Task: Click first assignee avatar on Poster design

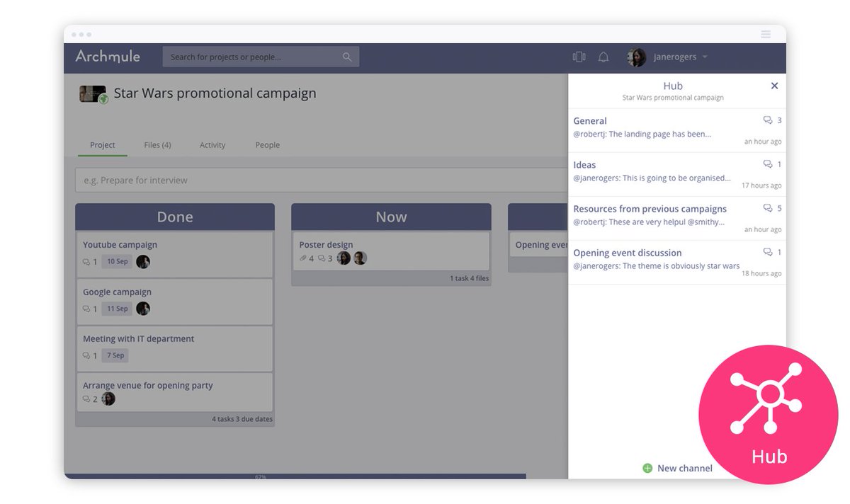Action: [x=344, y=258]
